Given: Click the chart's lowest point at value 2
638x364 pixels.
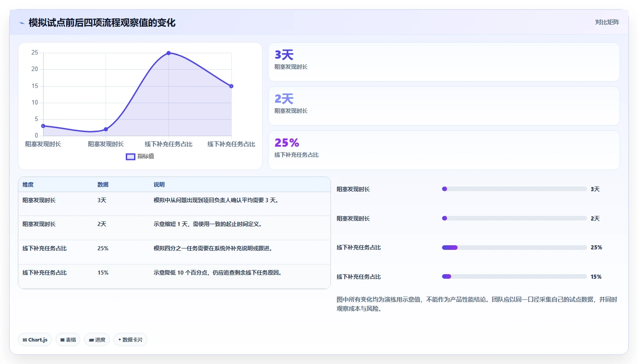Looking at the screenshot, I should coord(106,129).
